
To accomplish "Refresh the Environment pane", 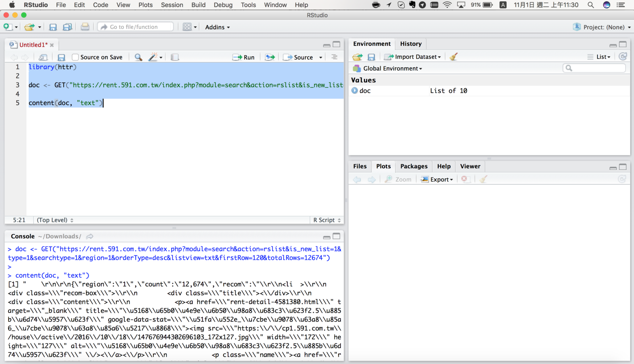I will (623, 57).
